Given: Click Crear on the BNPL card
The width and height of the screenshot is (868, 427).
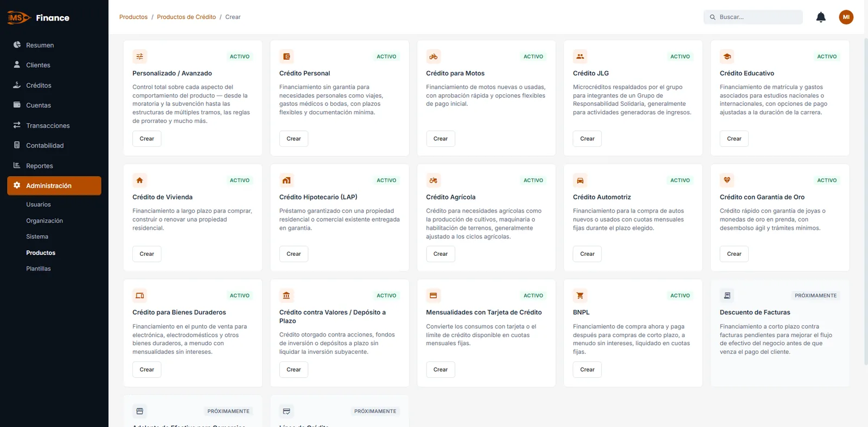Looking at the screenshot, I should click(587, 370).
